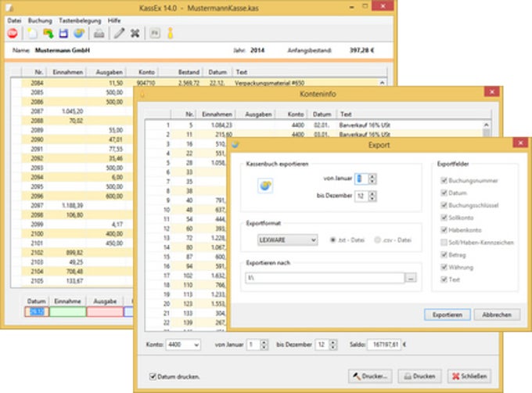Click the Saldo value field
Screen dimensions: 532x393
[384, 344]
